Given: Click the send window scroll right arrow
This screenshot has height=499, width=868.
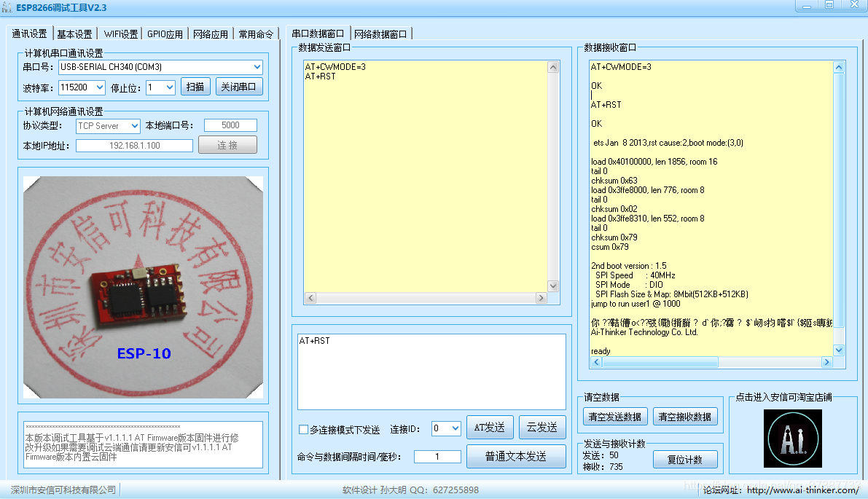Looking at the screenshot, I should coord(541,298).
